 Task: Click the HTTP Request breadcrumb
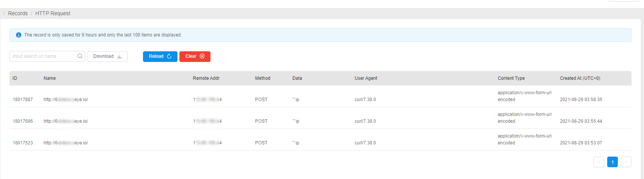click(x=53, y=13)
